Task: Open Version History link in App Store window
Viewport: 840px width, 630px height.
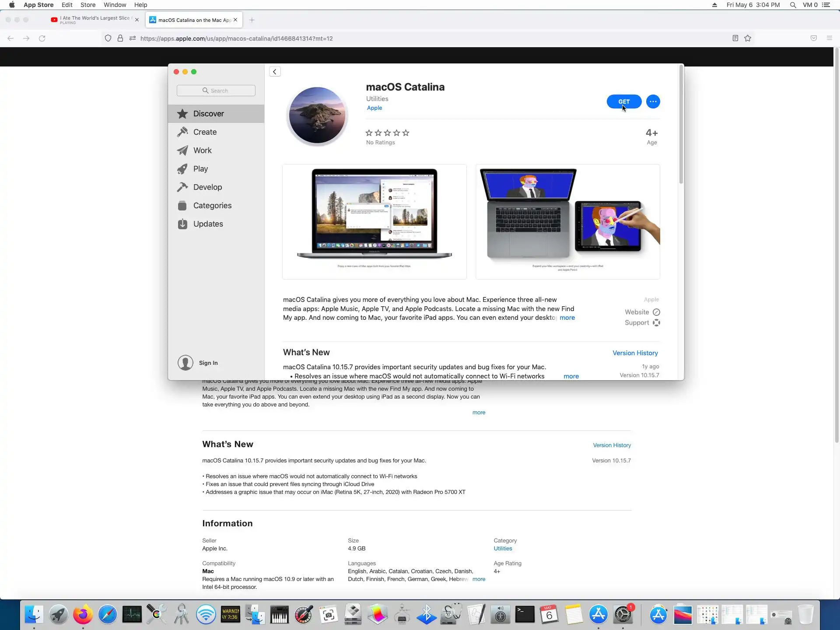Action: click(x=635, y=353)
